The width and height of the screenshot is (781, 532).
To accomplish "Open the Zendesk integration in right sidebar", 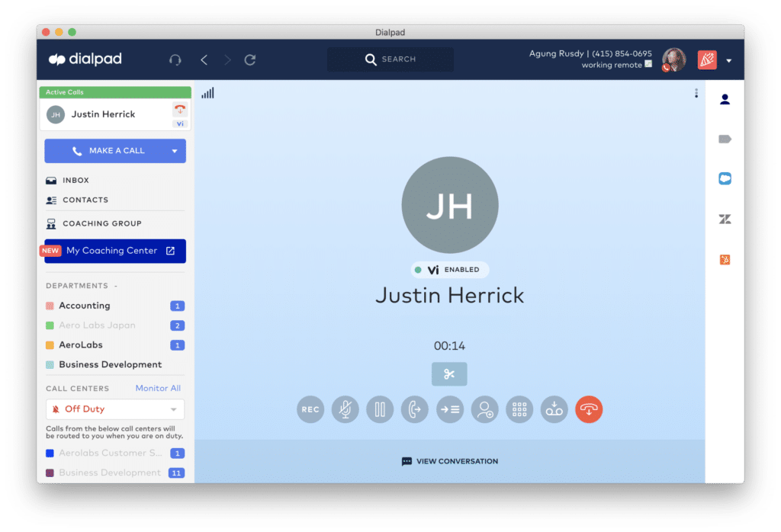I will click(x=725, y=220).
